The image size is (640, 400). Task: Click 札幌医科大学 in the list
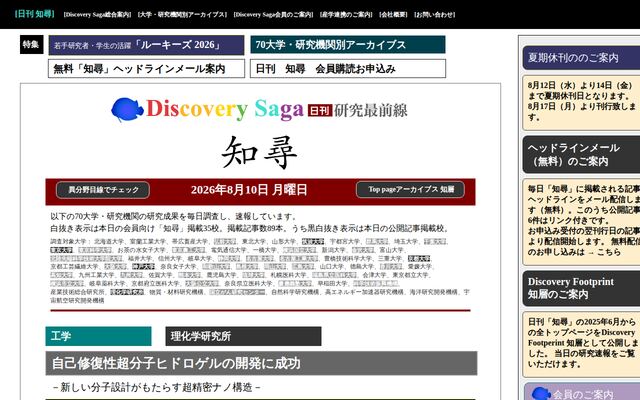[289, 275]
